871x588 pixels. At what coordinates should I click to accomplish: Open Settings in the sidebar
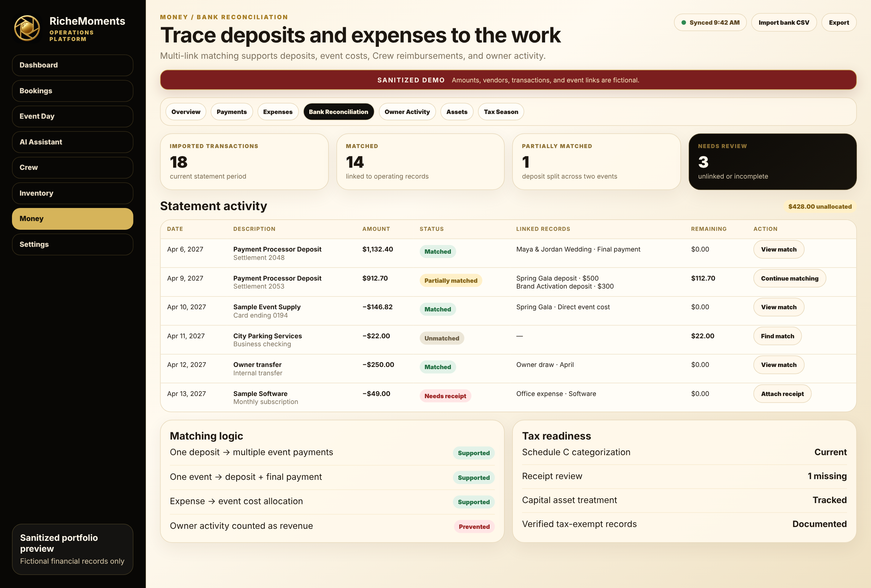[x=72, y=244]
